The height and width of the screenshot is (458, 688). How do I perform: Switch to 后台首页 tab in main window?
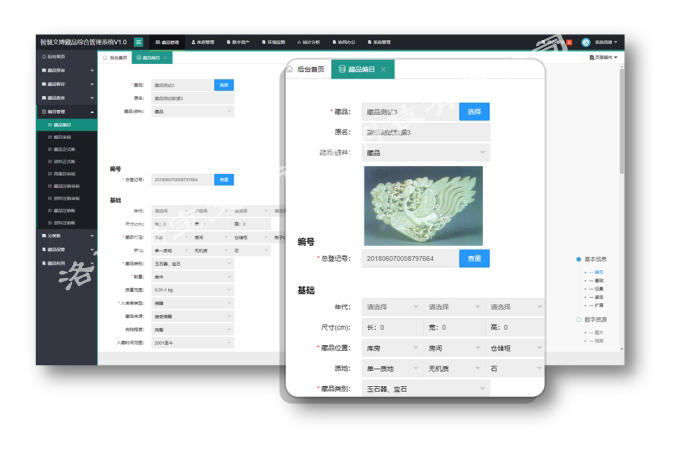[x=115, y=58]
